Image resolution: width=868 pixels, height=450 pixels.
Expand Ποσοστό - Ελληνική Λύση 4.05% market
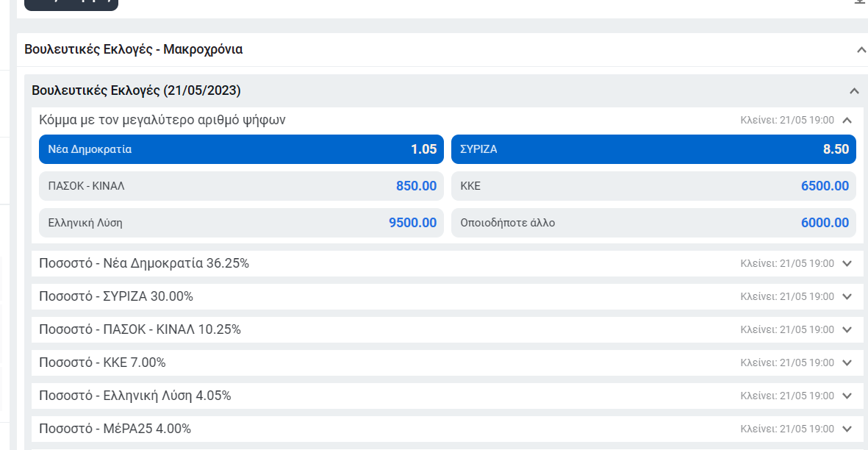point(847,396)
